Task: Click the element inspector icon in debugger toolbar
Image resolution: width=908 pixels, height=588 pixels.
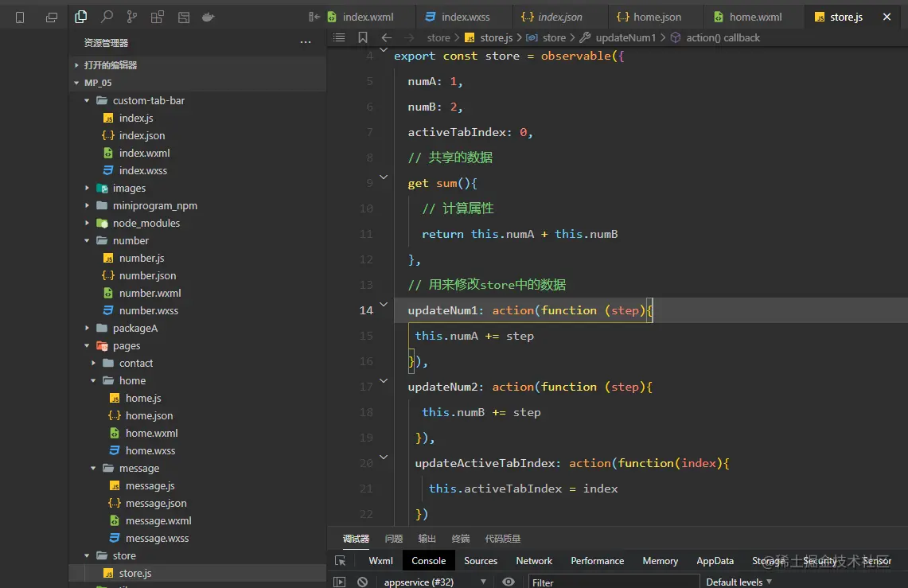Action: (341, 561)
